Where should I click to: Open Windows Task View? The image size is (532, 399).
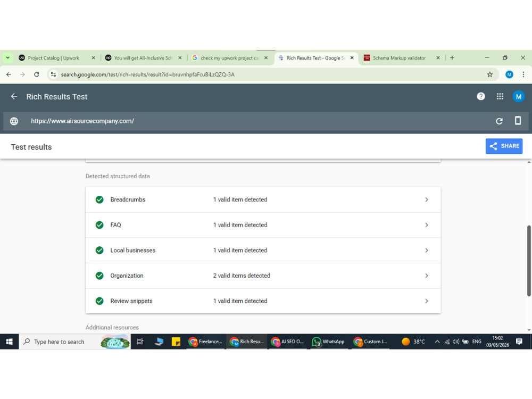pyautogui.click(x=140, y=342)
